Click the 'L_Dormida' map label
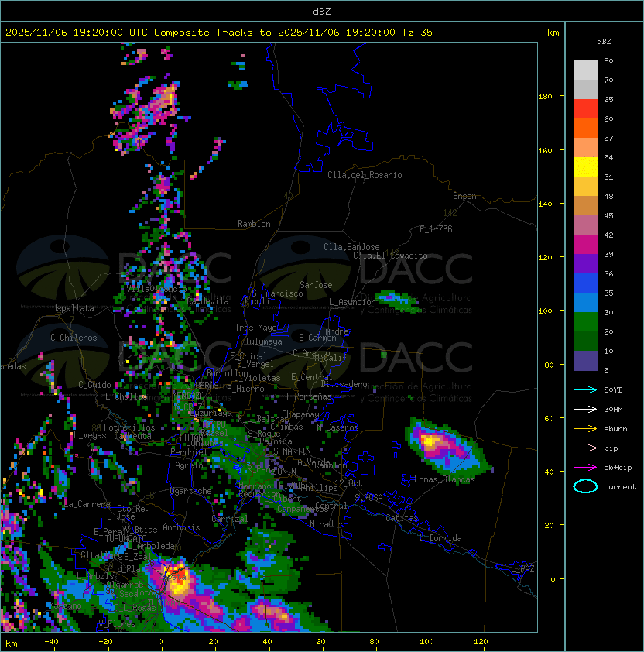The height and width of the screenshot is (652, 644). tap(440, 538)
